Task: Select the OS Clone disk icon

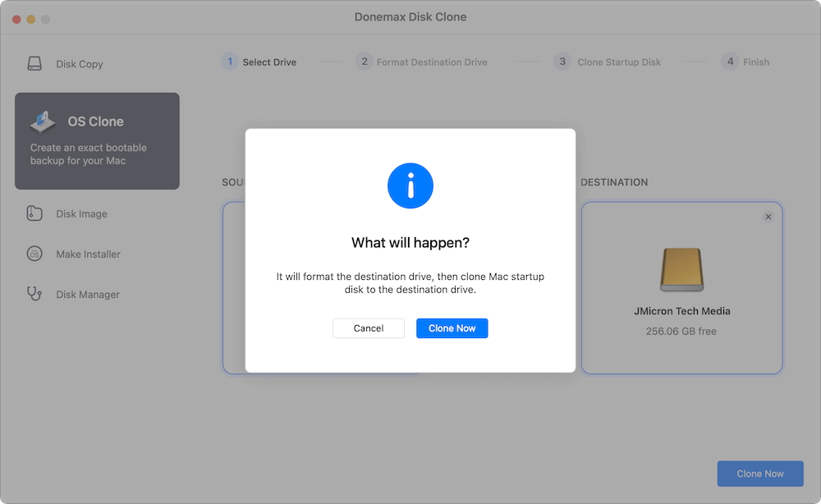Action: [x=43, y=121]
